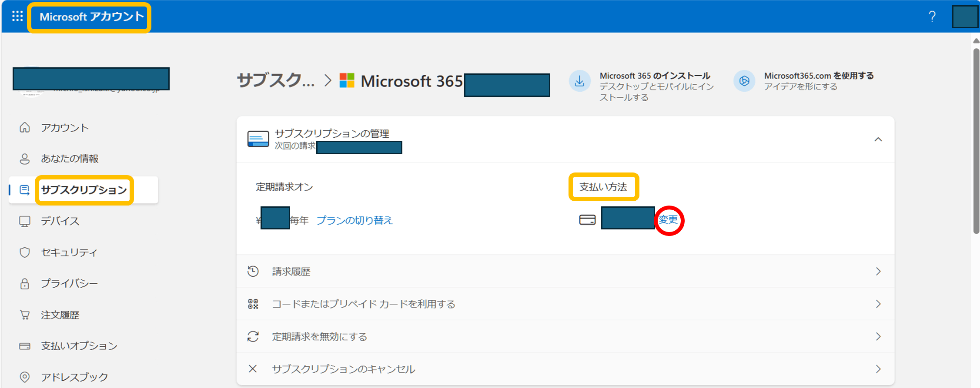Click the subscription icon in sidebar

[x=25, y=190]
